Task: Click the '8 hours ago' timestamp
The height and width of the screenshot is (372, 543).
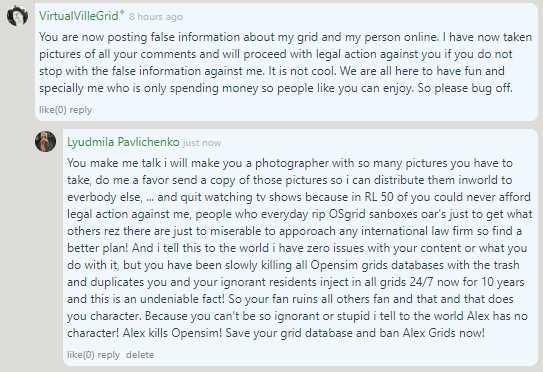Action: pos(156,17)
